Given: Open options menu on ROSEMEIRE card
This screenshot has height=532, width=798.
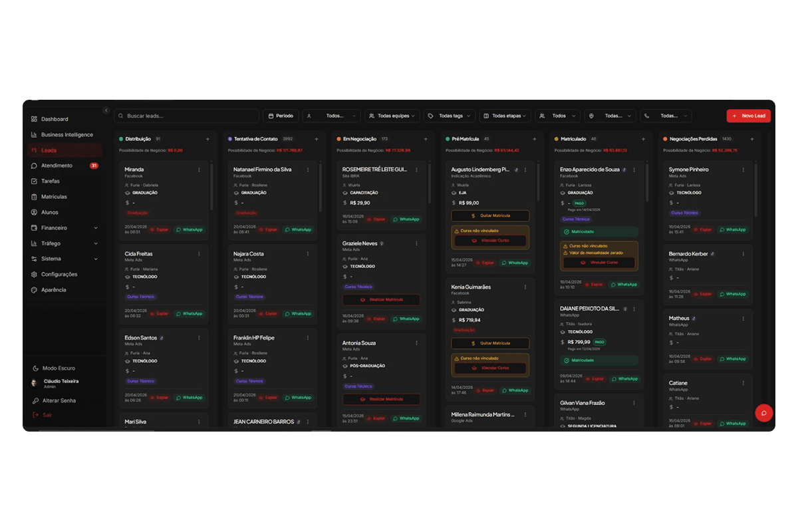Looking at the screenshot, I should [x=416, y=170].
